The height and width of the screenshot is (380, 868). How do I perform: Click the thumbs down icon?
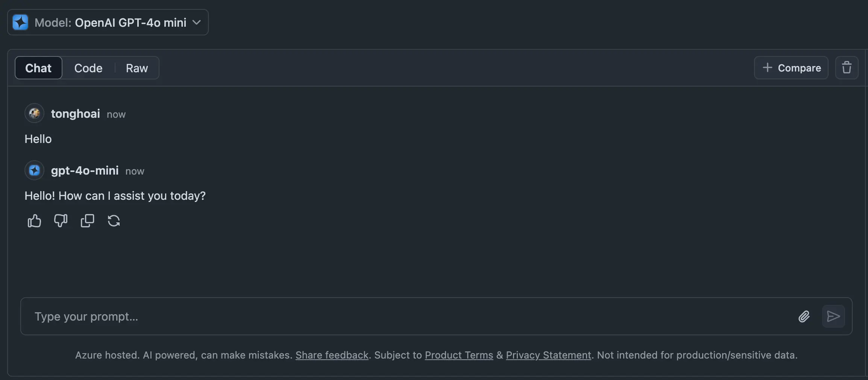(61, 221)
